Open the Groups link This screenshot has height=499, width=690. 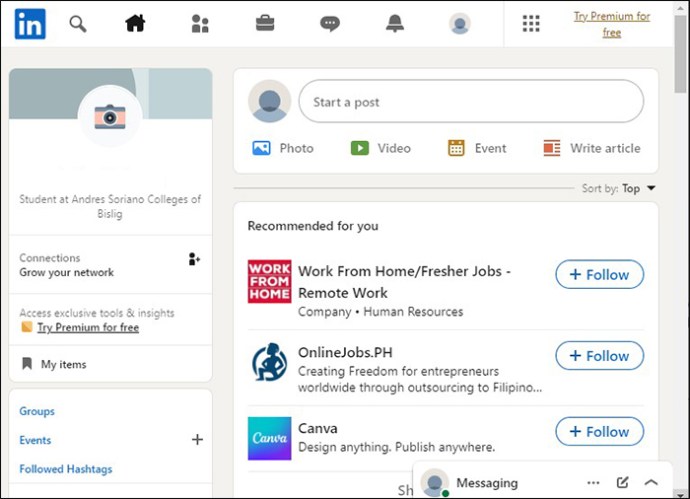coord(37,411)
